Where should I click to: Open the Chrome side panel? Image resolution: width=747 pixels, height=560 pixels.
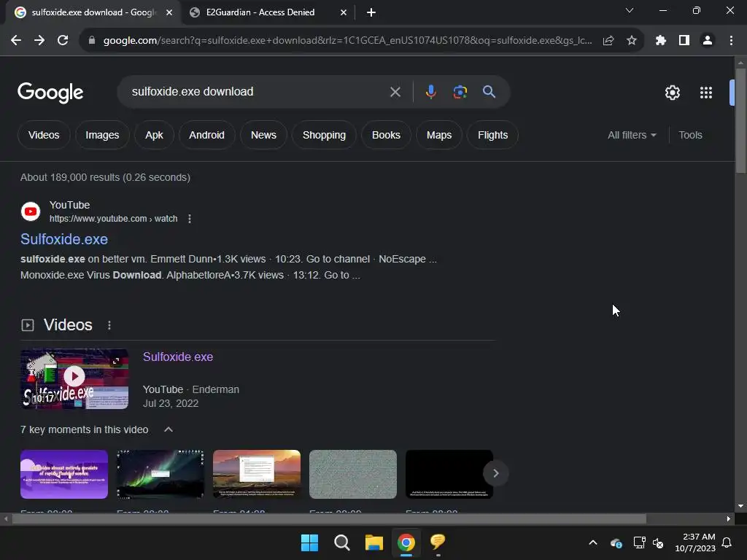pos(684,41)
